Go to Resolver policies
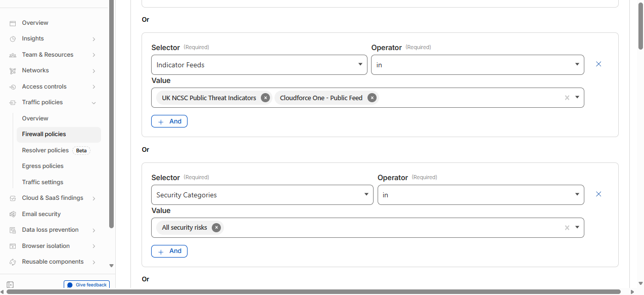The width and height of the screenshot is (644, 295). (45, 150)
